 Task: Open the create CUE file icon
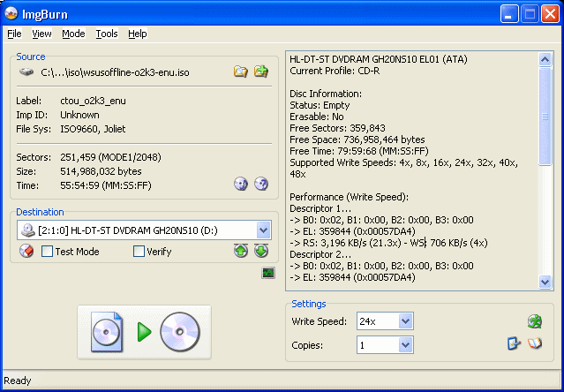(261, 72)
